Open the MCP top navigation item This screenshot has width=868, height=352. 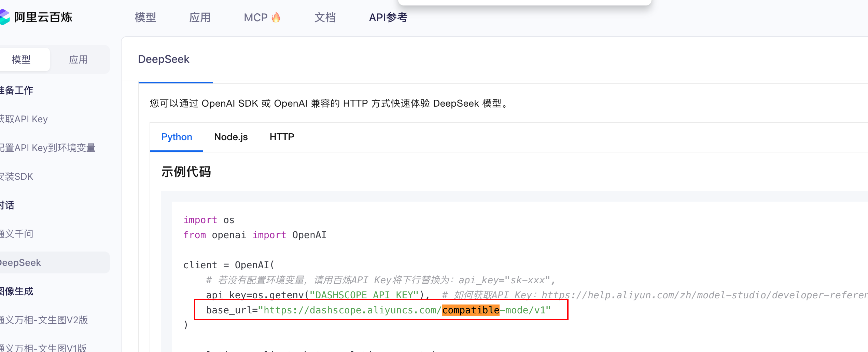[262, 17]
